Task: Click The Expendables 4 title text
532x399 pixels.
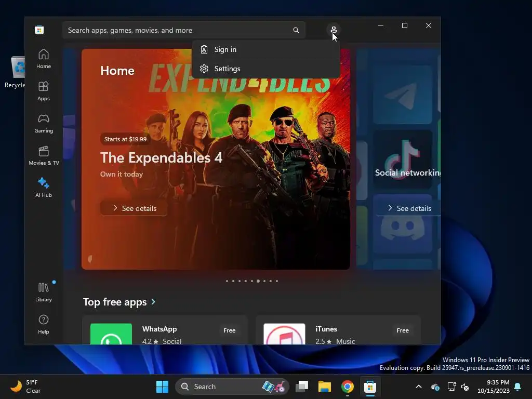Action: tap(161, 158)
